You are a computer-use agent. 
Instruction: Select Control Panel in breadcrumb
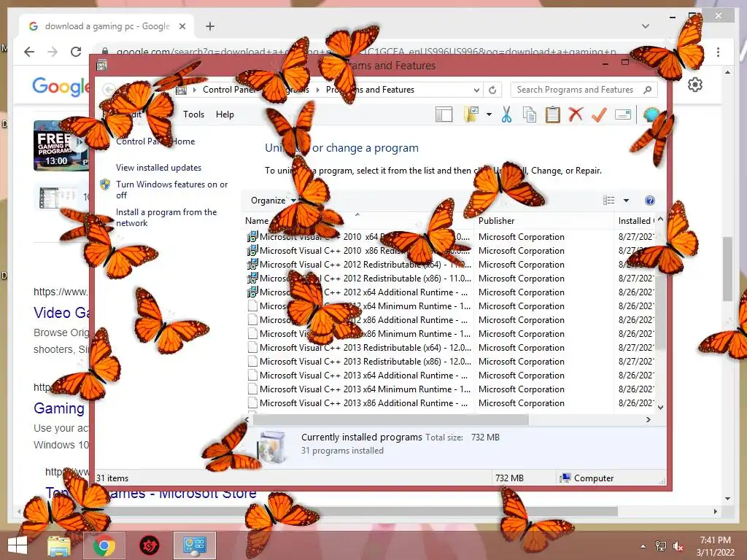click(x=229, y=90)
